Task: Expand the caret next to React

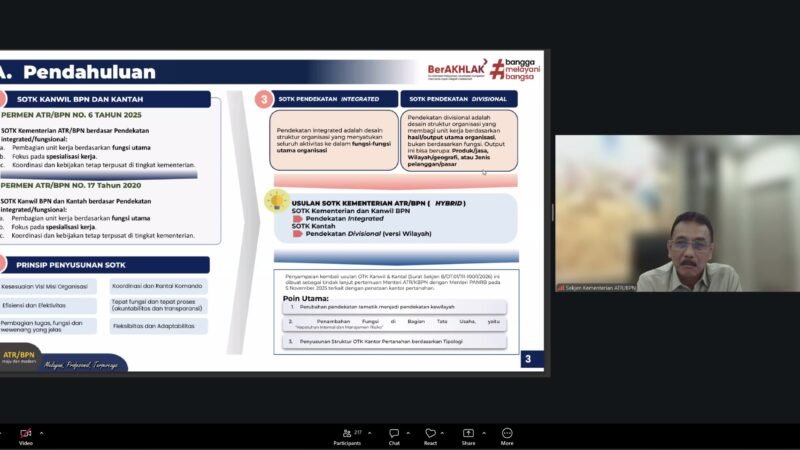Action: tap(442, 433)
